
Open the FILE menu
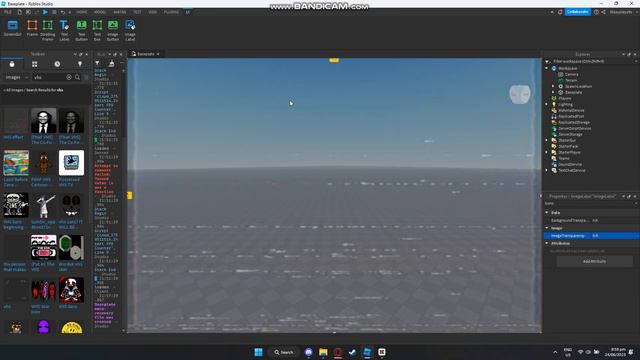pyautogui.click(x=8, y=12)
